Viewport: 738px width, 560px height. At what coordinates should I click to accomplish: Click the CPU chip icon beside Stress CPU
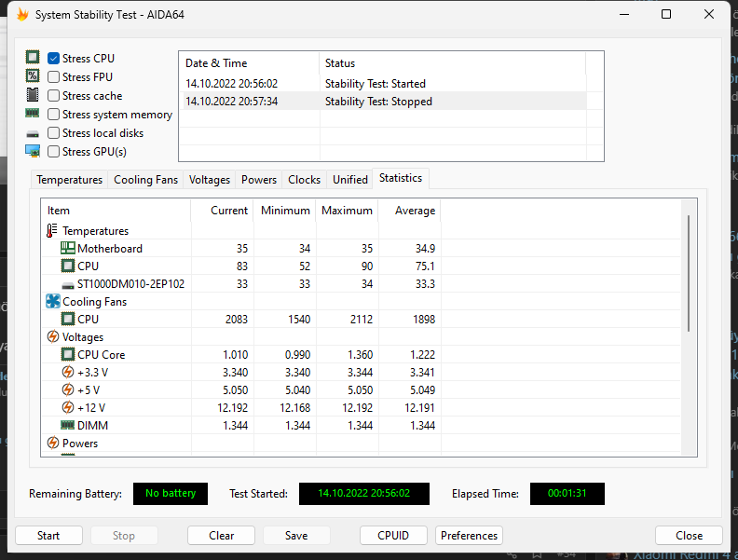(x=33, y=58)
